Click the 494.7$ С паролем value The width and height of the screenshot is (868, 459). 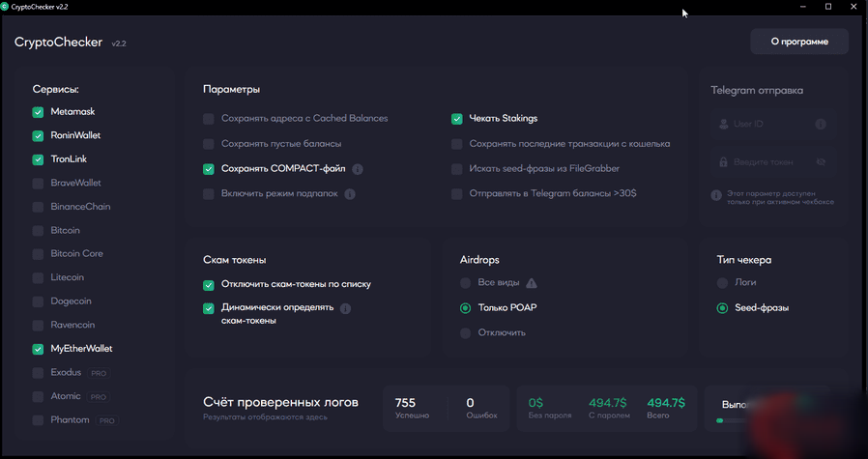pyautogui.click(x=609, y=408)
